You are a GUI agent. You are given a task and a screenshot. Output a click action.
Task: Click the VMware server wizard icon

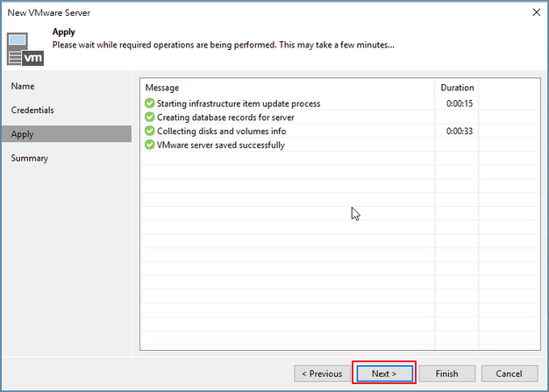point(25,49)
